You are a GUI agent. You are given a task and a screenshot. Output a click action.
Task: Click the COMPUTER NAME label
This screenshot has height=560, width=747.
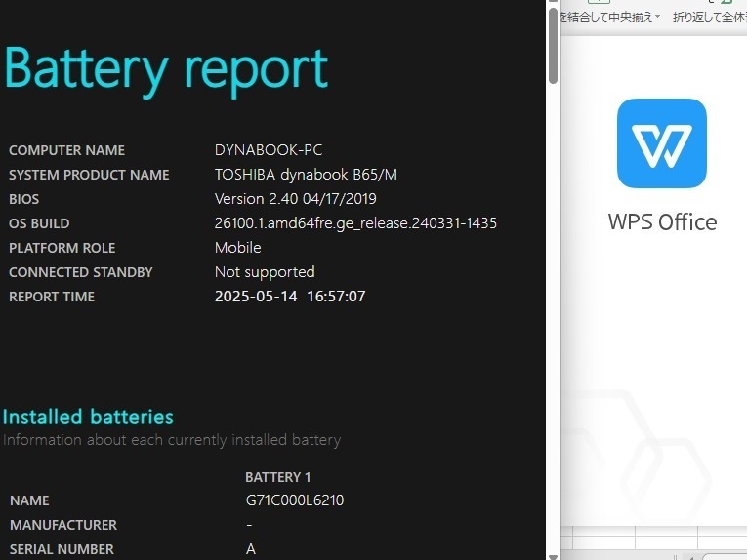click(66, 150)
